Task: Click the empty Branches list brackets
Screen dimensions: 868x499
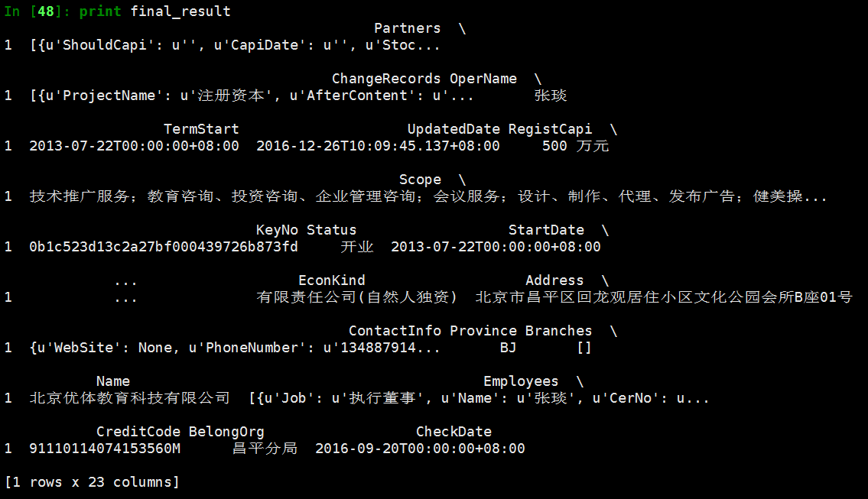Action: [x=584, y=348]
